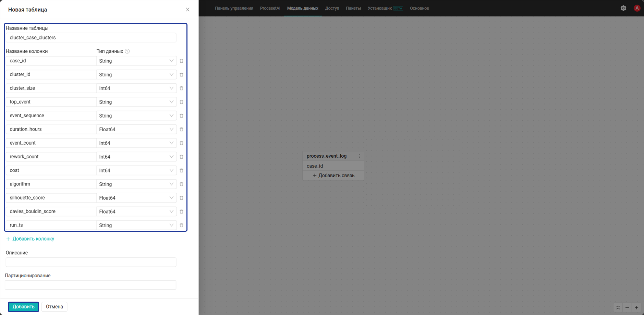The image size is (644, 315).
Task: Change run_ts data type dropdown
Action: click(x=136, y=226)
